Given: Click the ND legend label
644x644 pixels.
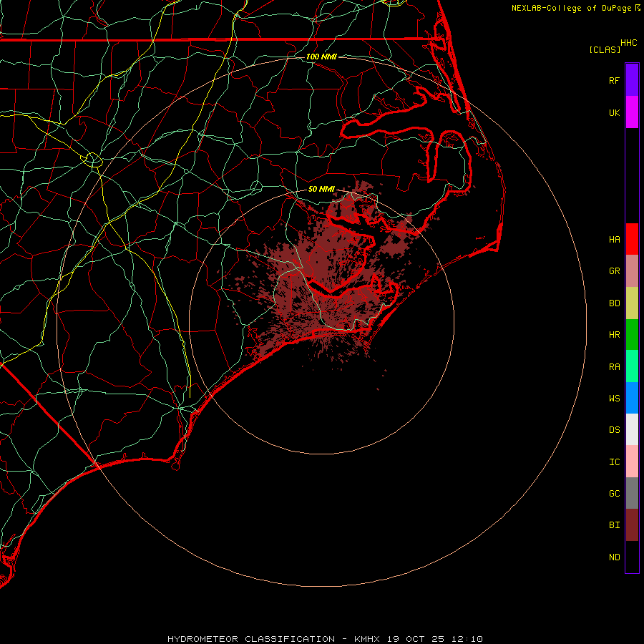Looking at the screenshot, I should (614, 557).
